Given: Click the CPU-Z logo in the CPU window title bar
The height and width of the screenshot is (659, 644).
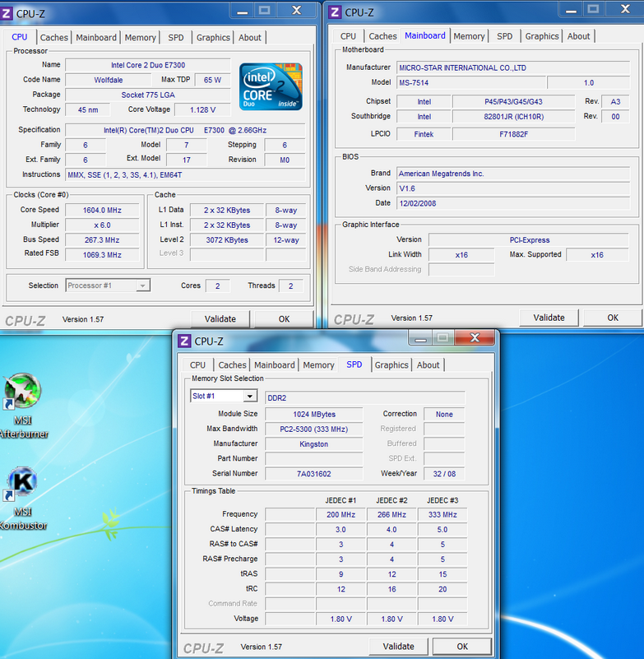Looking at the screenshot, I should click(x=7, y=13).
